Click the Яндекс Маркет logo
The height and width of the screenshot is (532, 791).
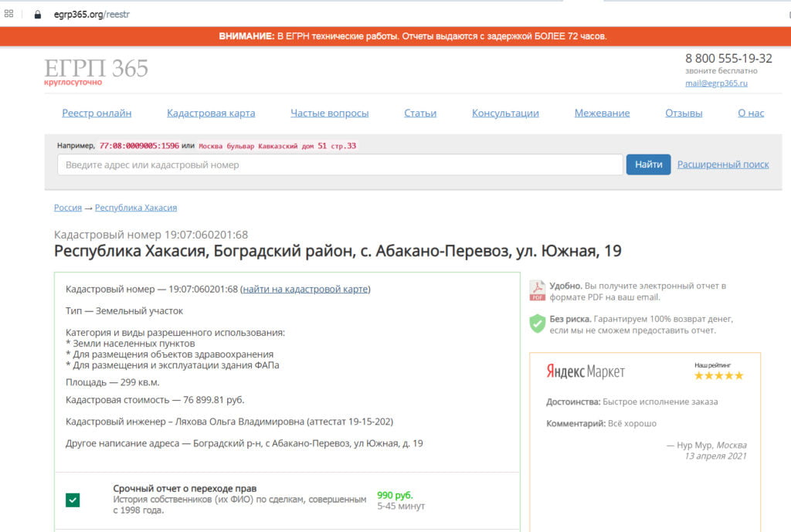586,371
